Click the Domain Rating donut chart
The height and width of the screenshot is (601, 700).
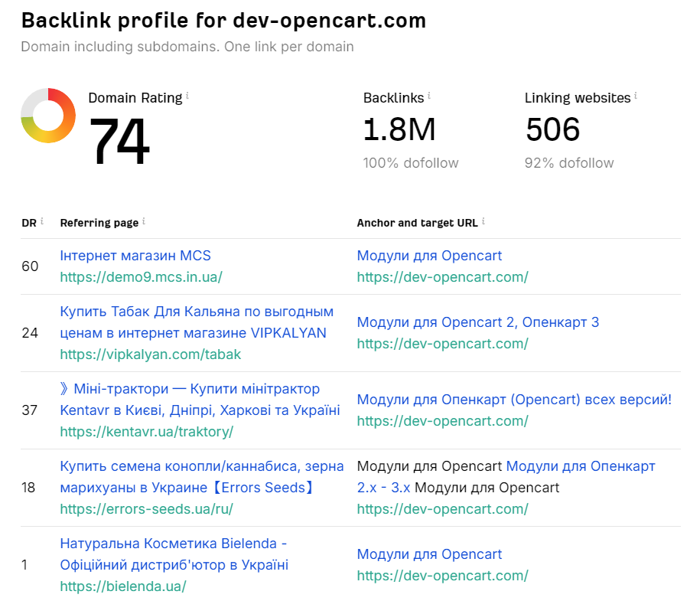pos(48,116)
